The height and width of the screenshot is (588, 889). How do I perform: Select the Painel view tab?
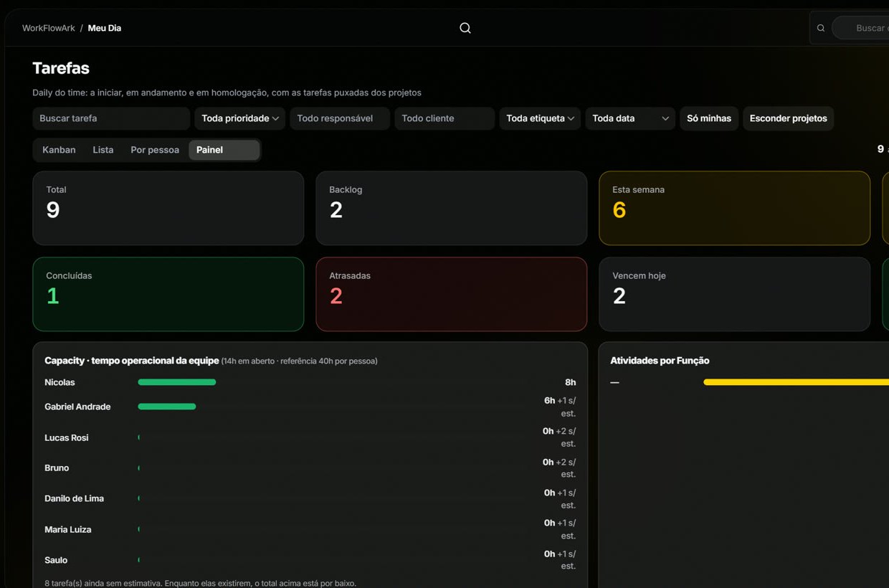[224, 150]
